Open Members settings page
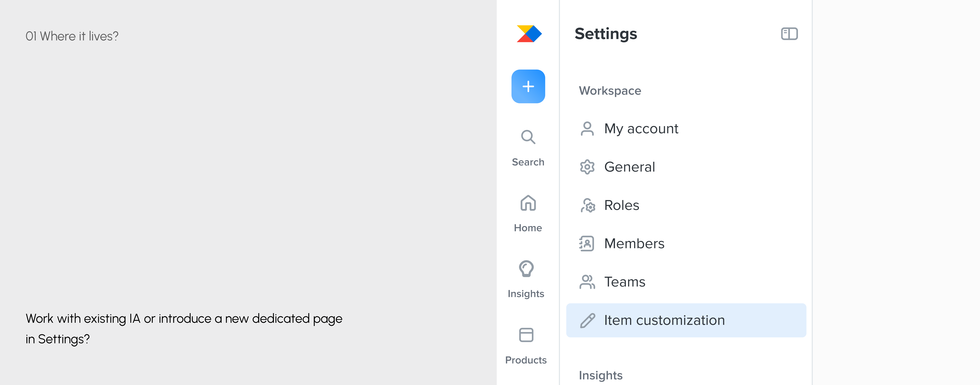980x385 pixels. pyautogui.click(x=686, y=244)
